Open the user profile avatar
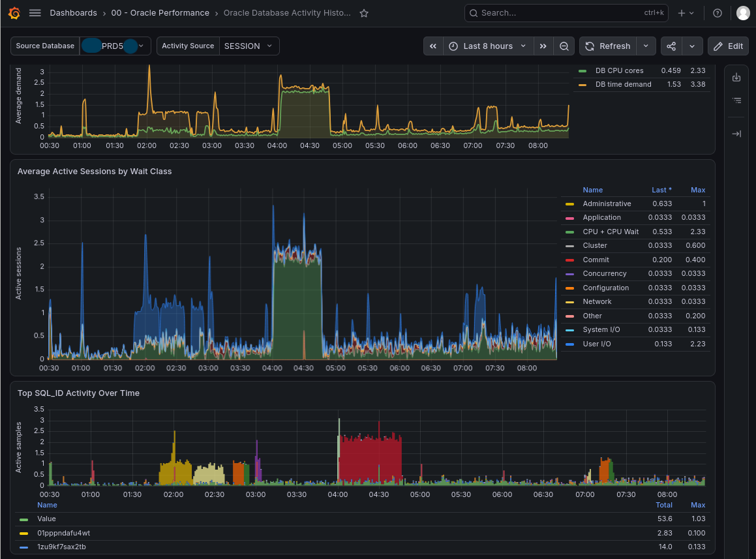The height and width of the screenshot is (559, 756). pos(743,13)
